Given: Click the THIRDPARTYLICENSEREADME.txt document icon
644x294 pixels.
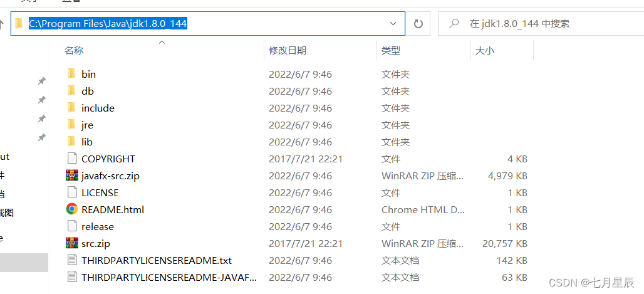Looking at the screenshot, I should pos(72,260).
